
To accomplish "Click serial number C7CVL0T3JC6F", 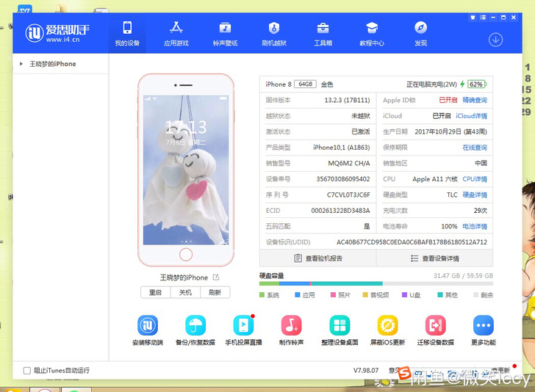I will [348, 195].
